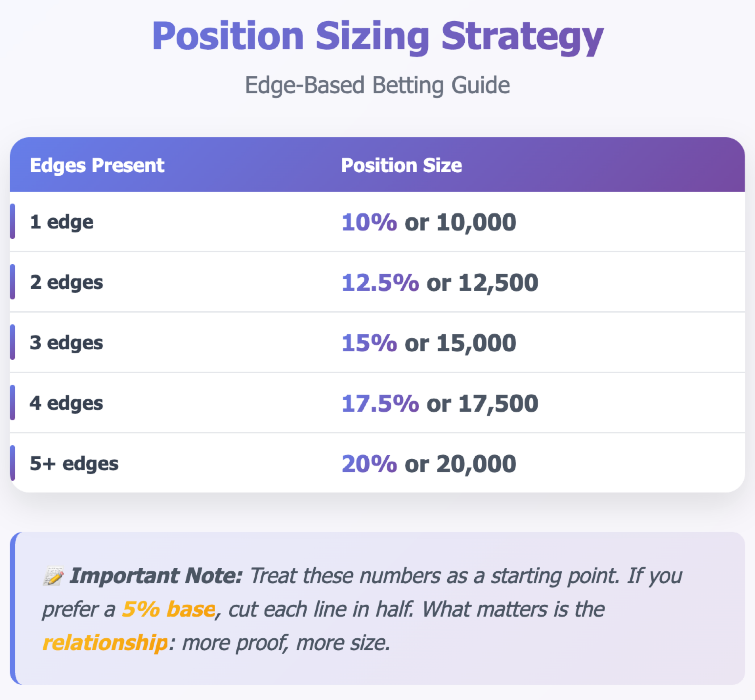This screenshot has width=755, height=700.
Task: Click the highlighted 5% base text
Action: (x=168, y=609)
